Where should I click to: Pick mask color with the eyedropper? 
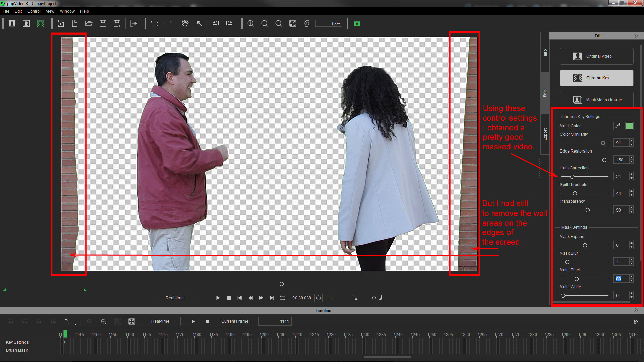click(x=618, y=126)
